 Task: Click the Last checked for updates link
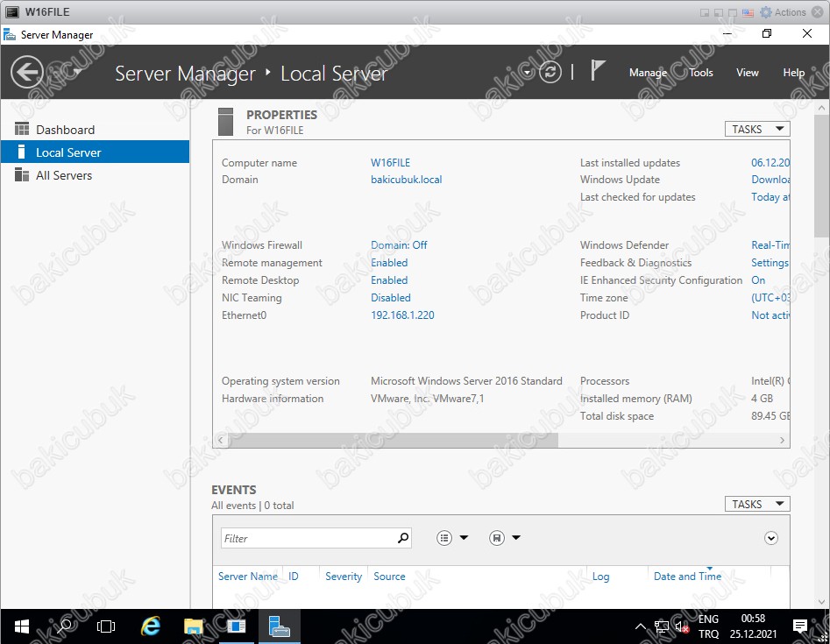click(770, 197)
